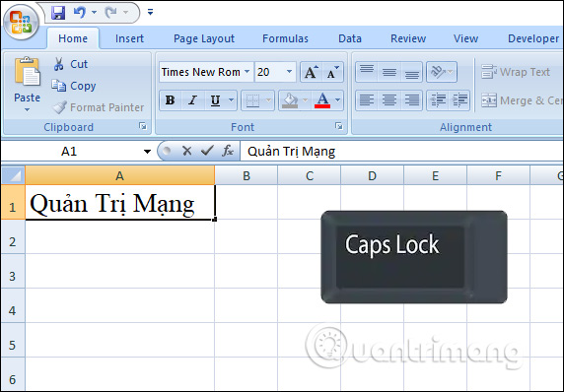Toggle Underline formatting

[x=215, y=100]
